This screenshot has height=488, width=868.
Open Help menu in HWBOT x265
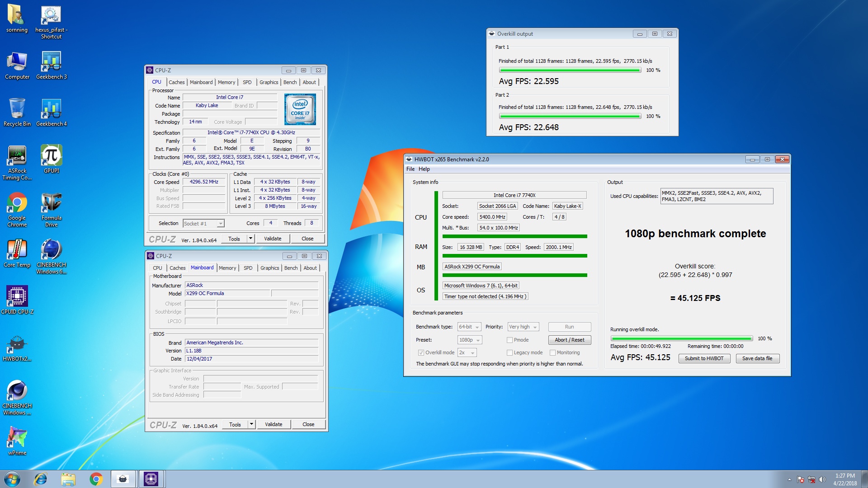(424, 169)
